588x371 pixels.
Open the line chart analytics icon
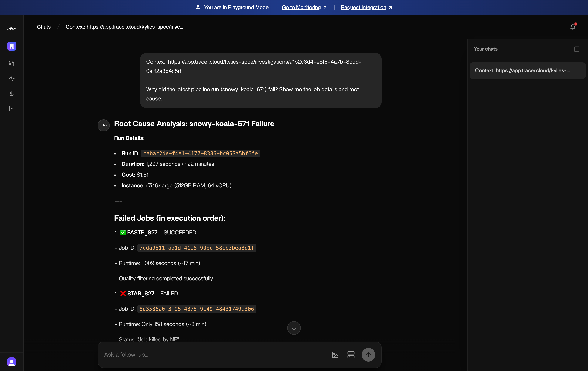coord(12,109)
